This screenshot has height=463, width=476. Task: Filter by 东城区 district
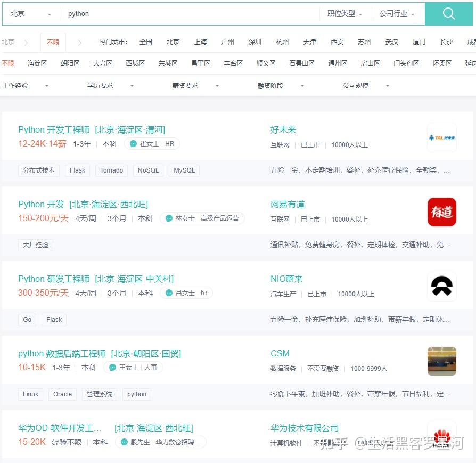[168, 63]
